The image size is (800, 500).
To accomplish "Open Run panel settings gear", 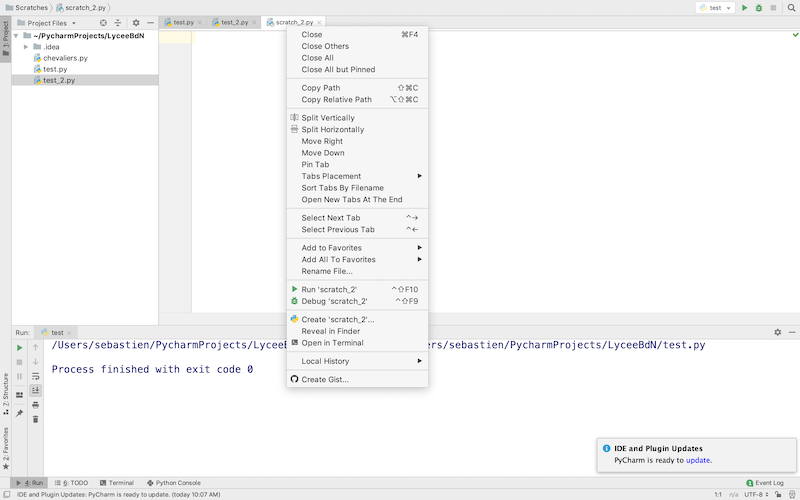I will pos(778,332).
